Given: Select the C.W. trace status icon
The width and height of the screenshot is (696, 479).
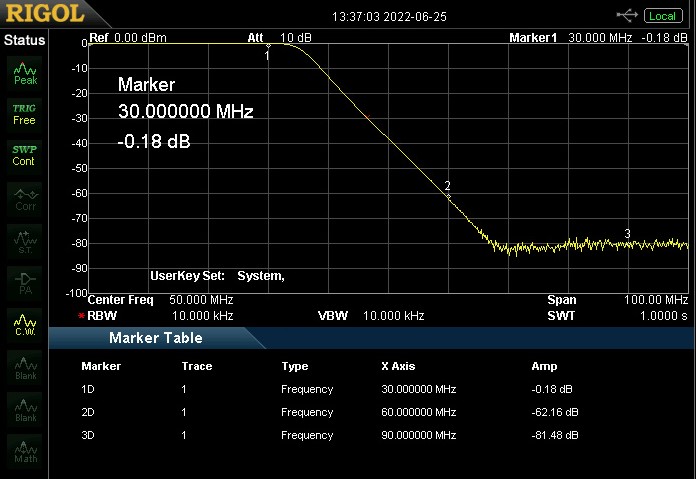Looking at the screenshot, I should pyautogui.click(x=24, y=324).
